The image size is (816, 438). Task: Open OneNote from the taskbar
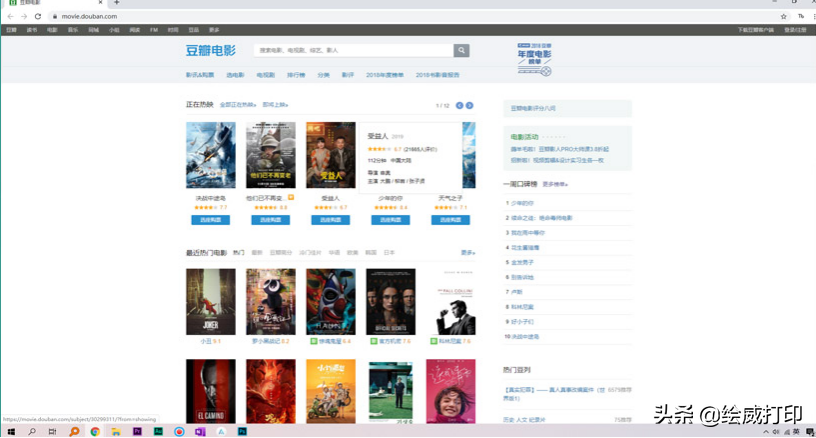(x=200, y=432)
